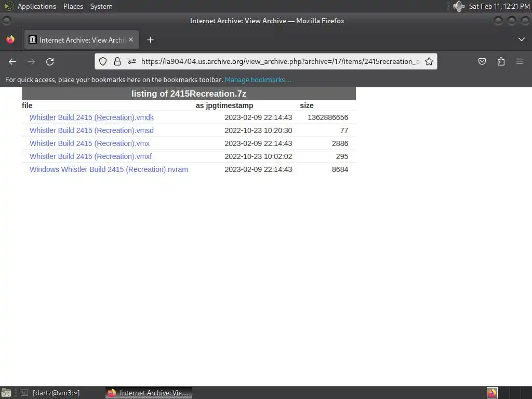
Task: Click the MATE logo icon at top-left
Action: 9,6
